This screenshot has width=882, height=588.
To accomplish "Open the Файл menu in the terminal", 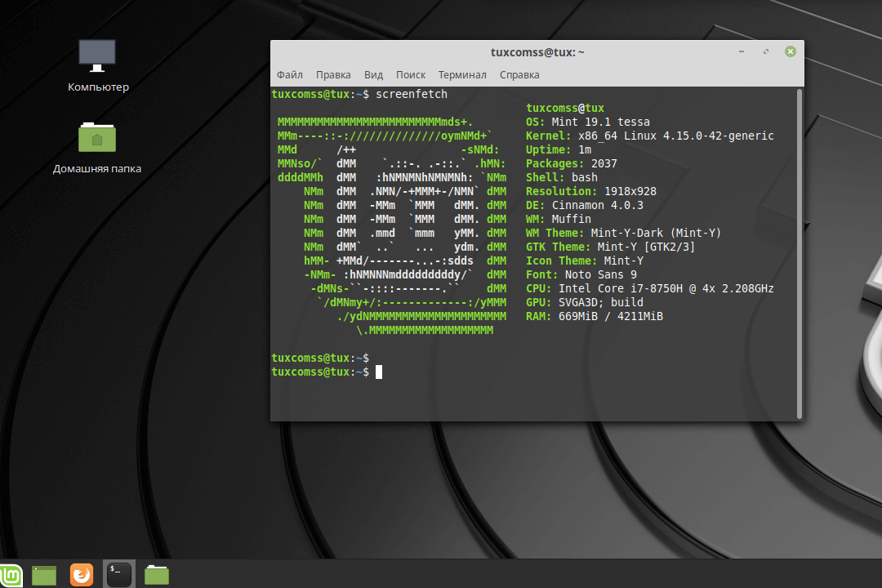I will click(x=289, y=74).
